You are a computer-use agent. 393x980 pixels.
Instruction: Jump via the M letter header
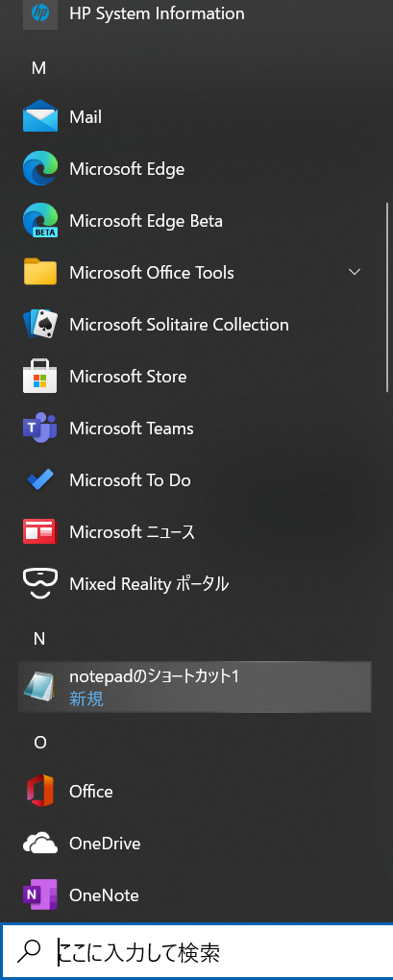38,68
